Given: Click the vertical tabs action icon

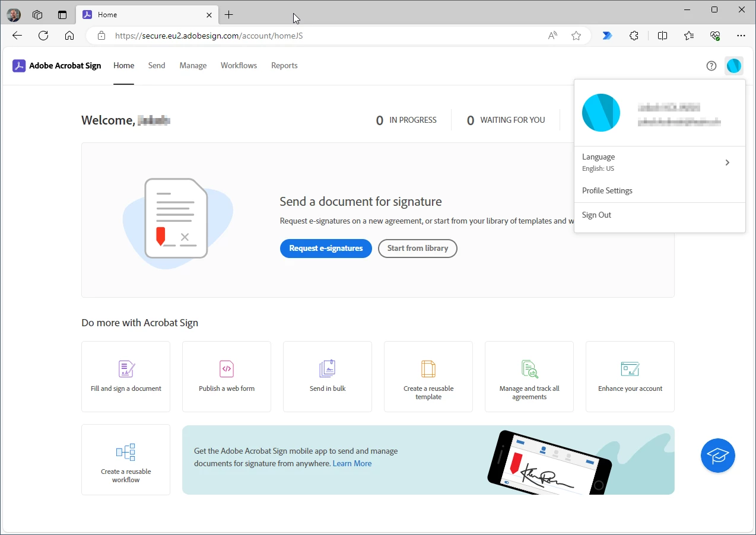Looking at the screenshot, I should pos(62,15).
